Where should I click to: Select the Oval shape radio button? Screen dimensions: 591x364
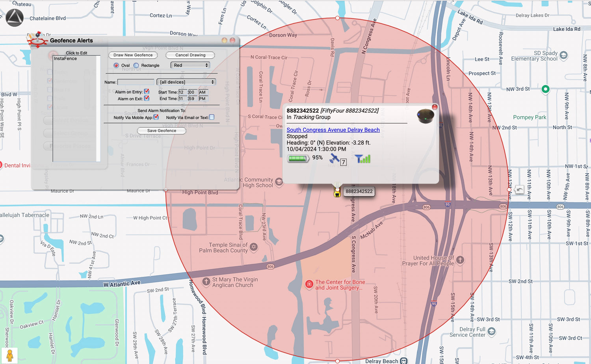pos(116,65)
